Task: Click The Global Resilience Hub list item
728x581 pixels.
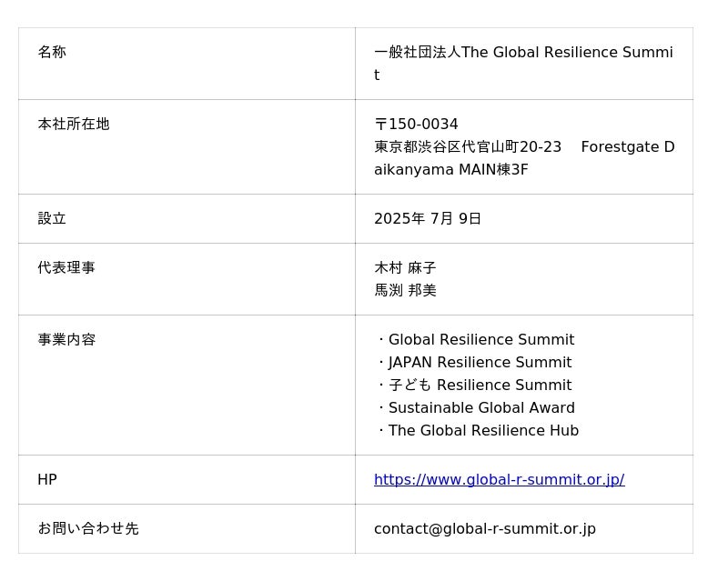Action: coord(482,430)
